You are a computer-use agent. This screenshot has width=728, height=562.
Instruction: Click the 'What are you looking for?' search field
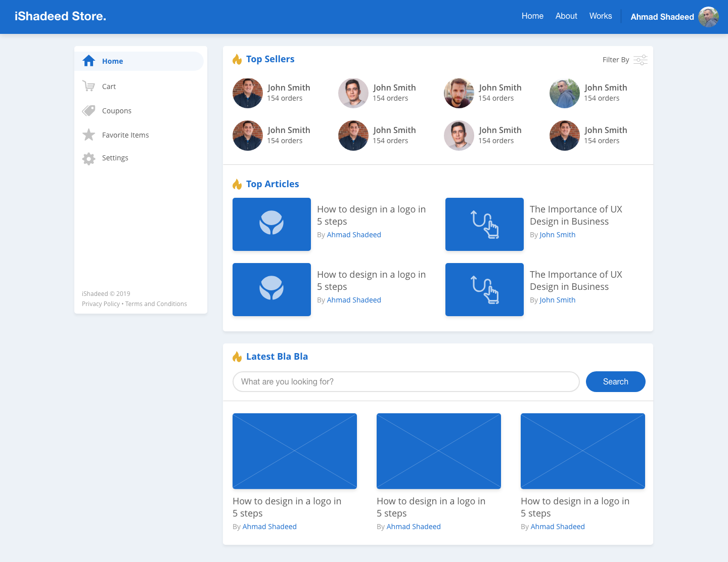[405, 382]
